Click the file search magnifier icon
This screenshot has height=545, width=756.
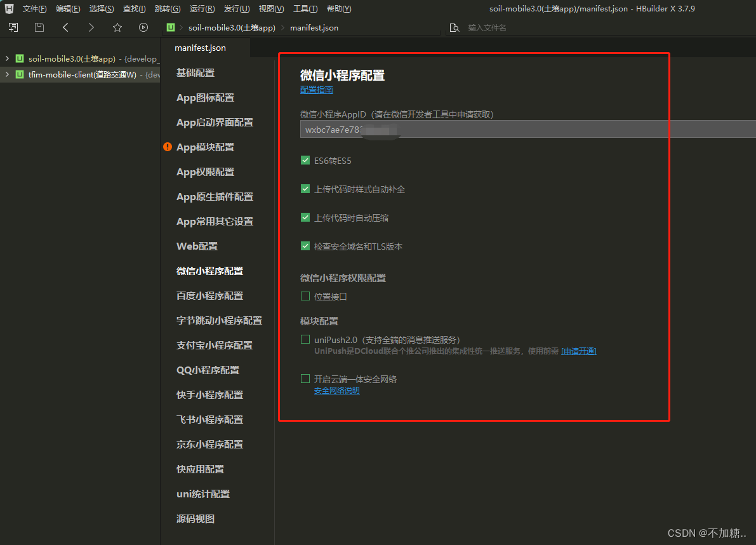pos(454,28)
